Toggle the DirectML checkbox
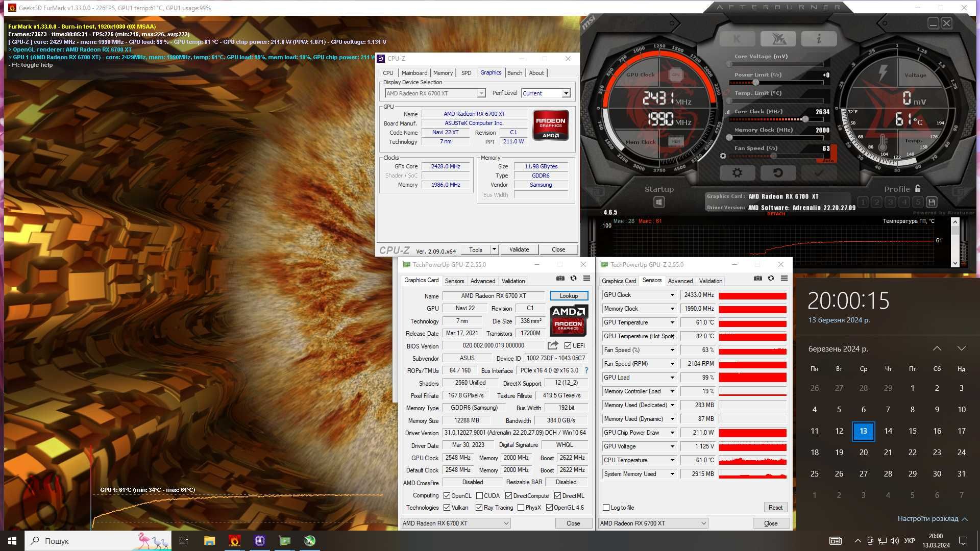This screenshot has height=551, width=980. click(x=557, y=496)
